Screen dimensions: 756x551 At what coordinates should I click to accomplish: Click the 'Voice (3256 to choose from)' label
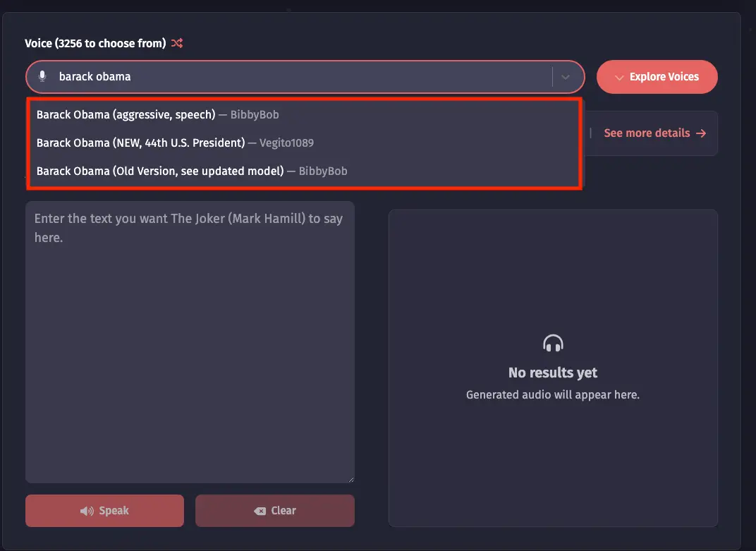[95, 44]
